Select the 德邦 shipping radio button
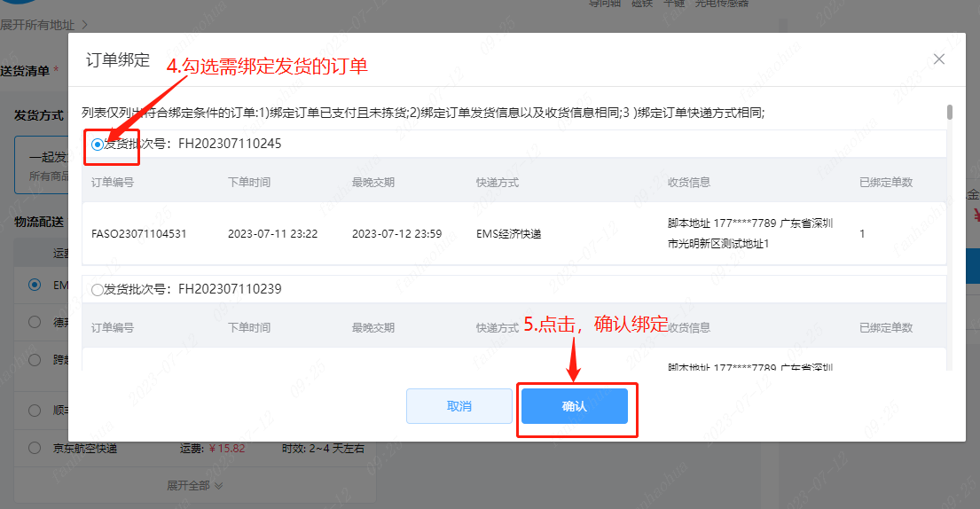The height and width of the screenshot is (509, 980). [x=35, y=322]
